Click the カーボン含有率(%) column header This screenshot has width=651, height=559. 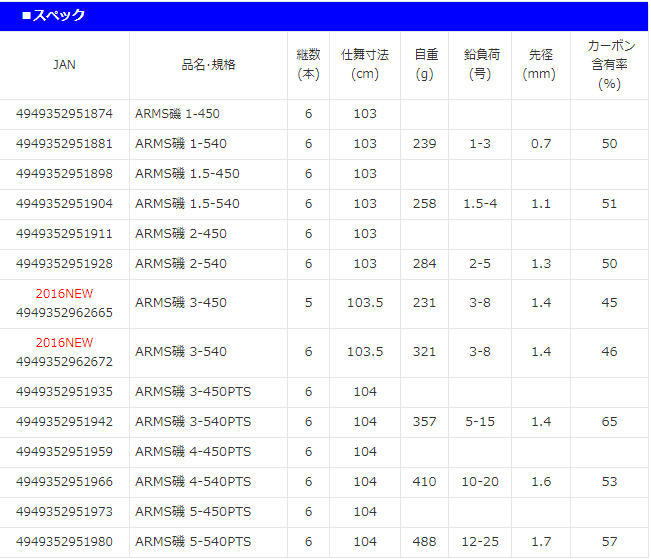coord(609,64)
